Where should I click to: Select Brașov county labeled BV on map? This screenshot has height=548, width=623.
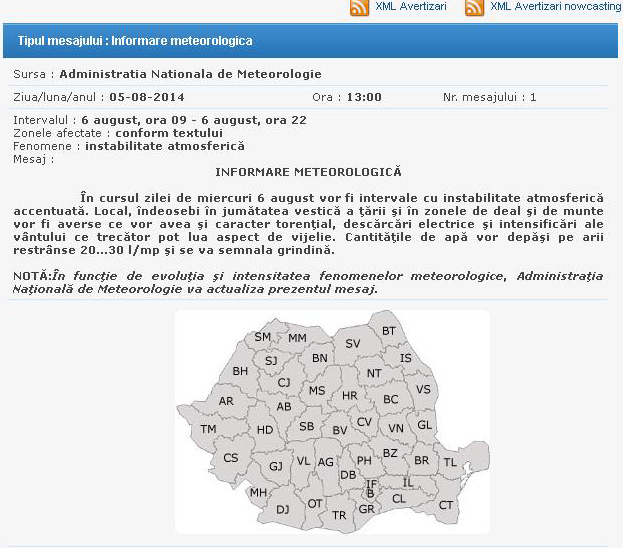click(x=339, y=430)
